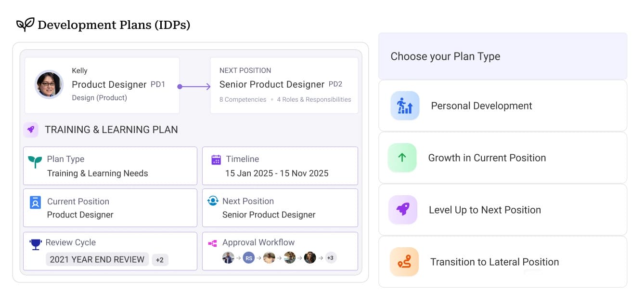The width and height of the screenshot is (644, 295).
Task: Expand the +3 approvers badge
Action: [x=330, y=258]
